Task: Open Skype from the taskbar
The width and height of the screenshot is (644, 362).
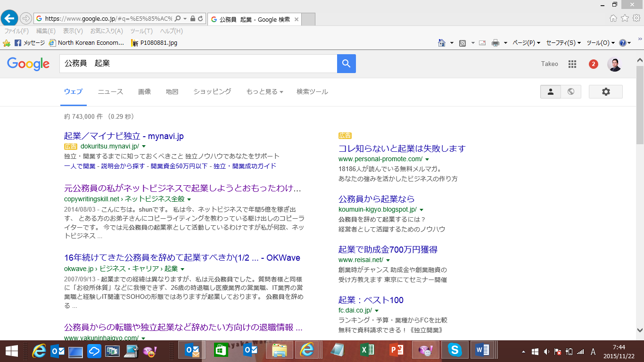Action: point(455,351)
